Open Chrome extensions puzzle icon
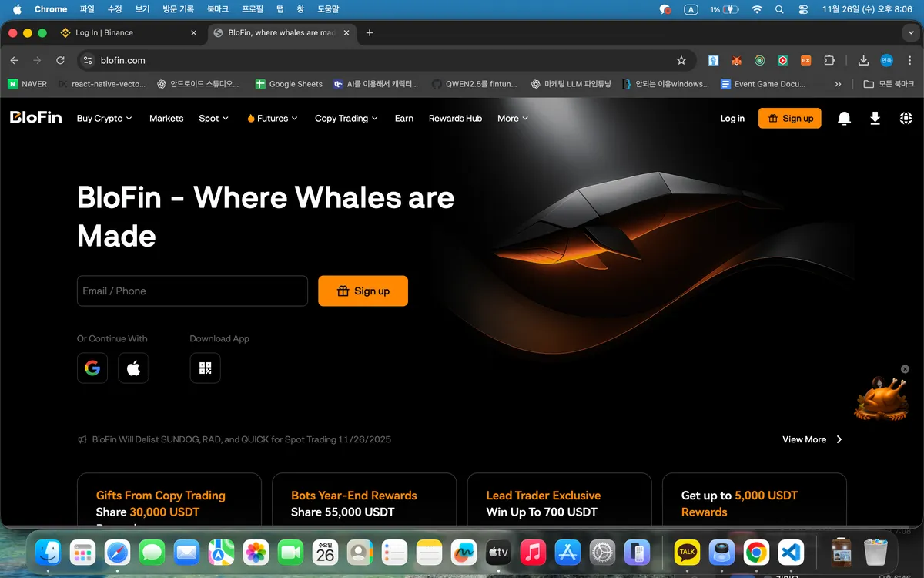 (x=829, y=60)
